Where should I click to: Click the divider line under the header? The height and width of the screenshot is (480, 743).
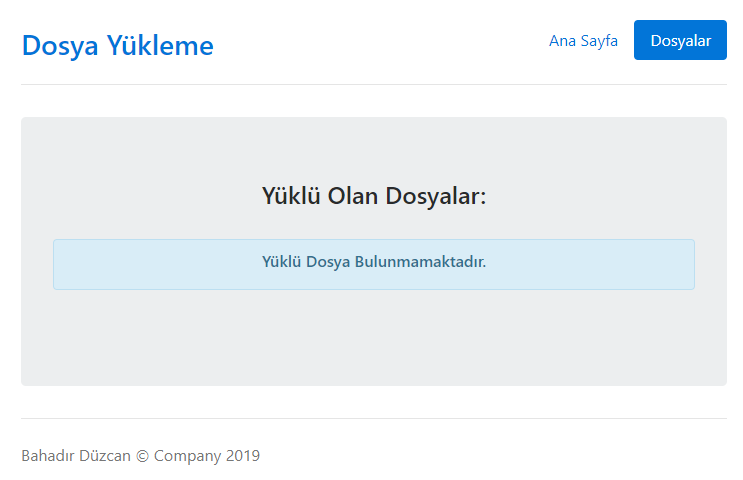point(373,85)
